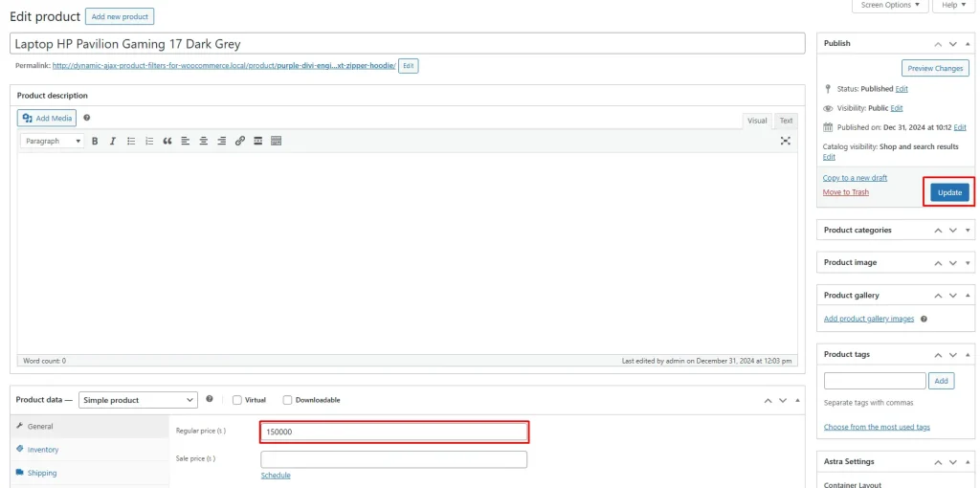The width and height of the screenshot is (980, 488).
Task: Click the Schedule sale price link
Action: point(276,475)
